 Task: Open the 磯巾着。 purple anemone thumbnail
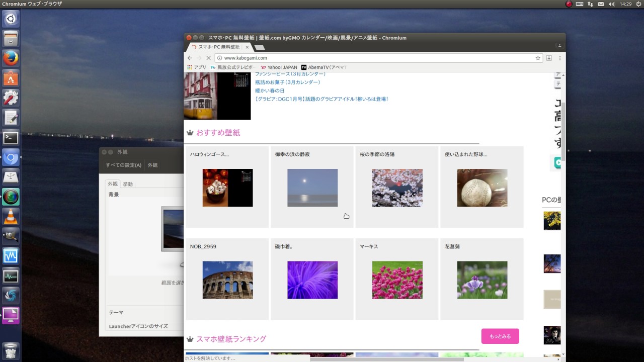[x=312, y=280]
